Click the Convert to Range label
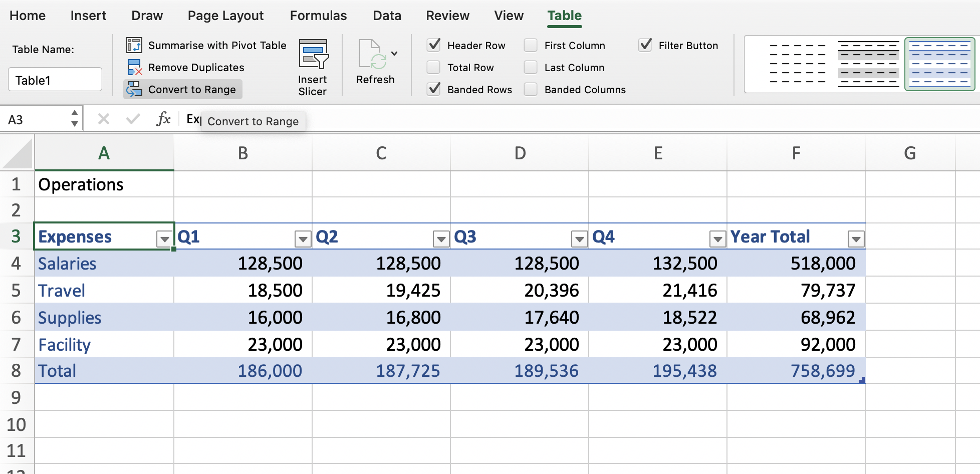This screenshot has height=474, width=980. coord(192,89)
